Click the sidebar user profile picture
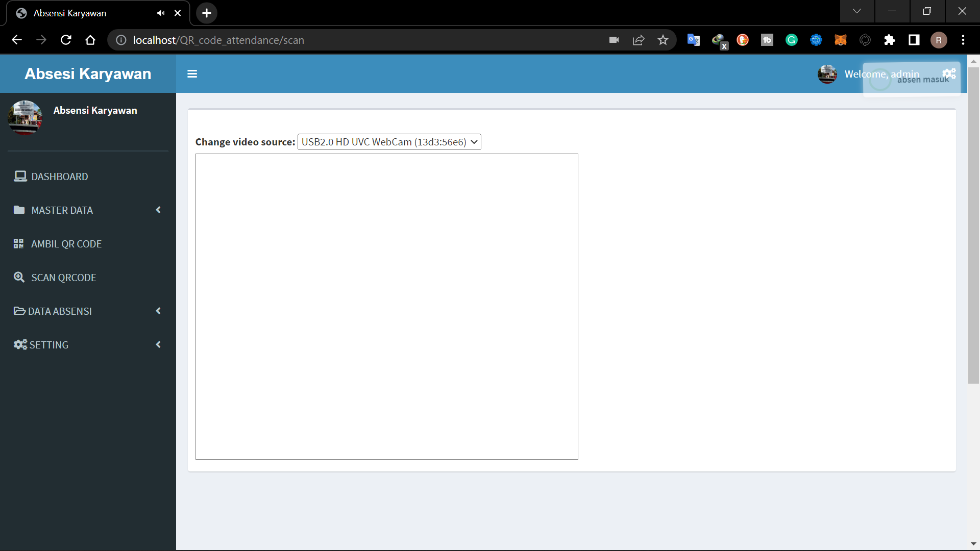This screenshot has height=551, width=980. coord(25,117)
